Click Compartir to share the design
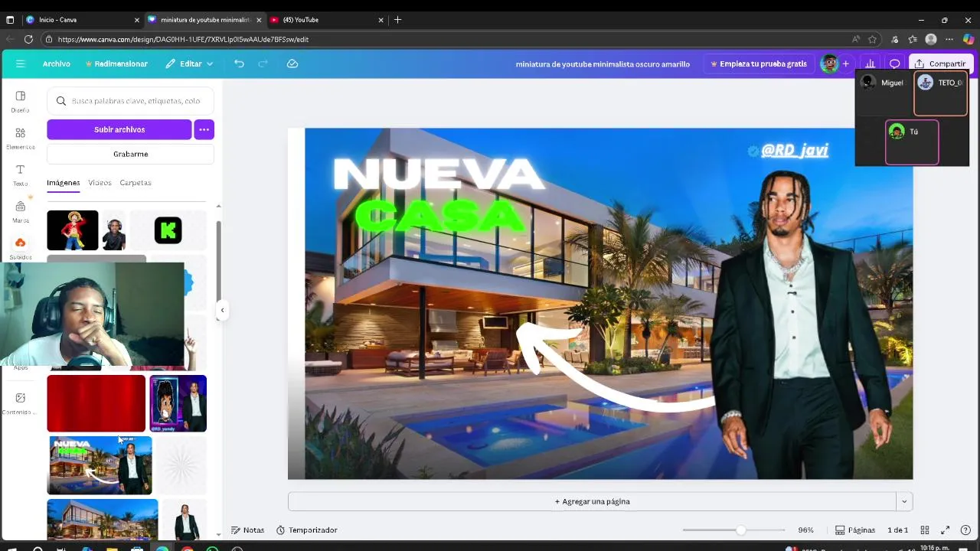 [940, 64]
